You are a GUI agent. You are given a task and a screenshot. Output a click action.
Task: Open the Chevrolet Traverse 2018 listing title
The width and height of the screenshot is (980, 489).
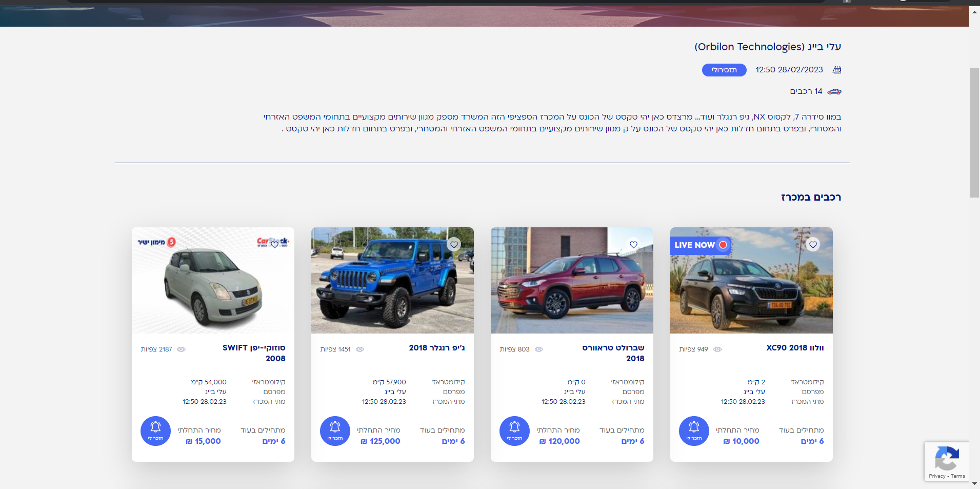(x=613, y=353)
